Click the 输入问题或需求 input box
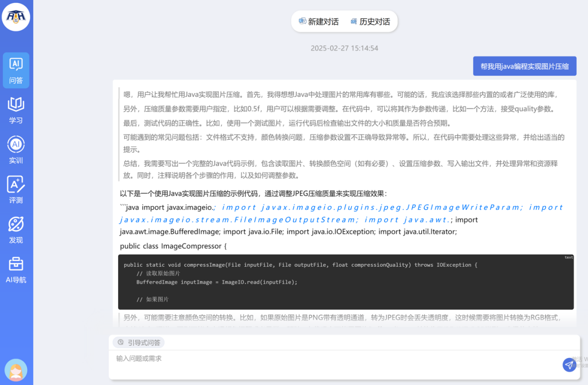The image size is (588, 385). point(333,364)
